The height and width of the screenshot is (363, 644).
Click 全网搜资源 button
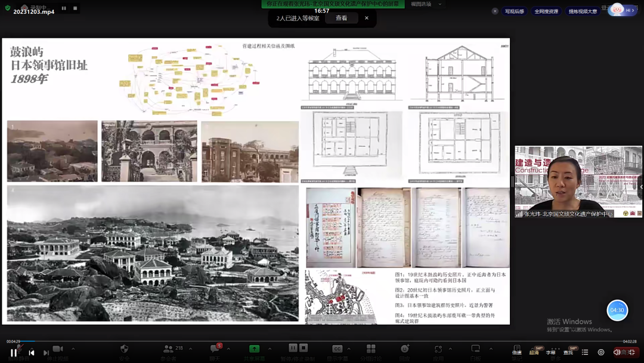click(546, 11)
